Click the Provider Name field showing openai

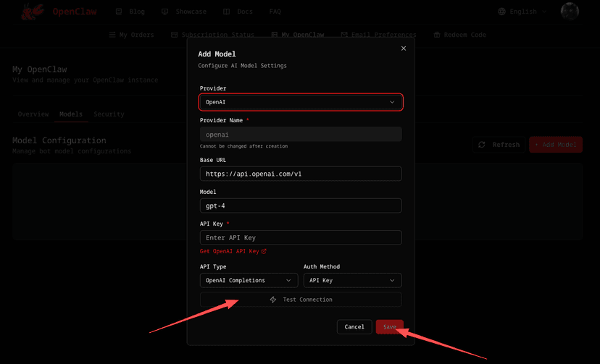301,135
